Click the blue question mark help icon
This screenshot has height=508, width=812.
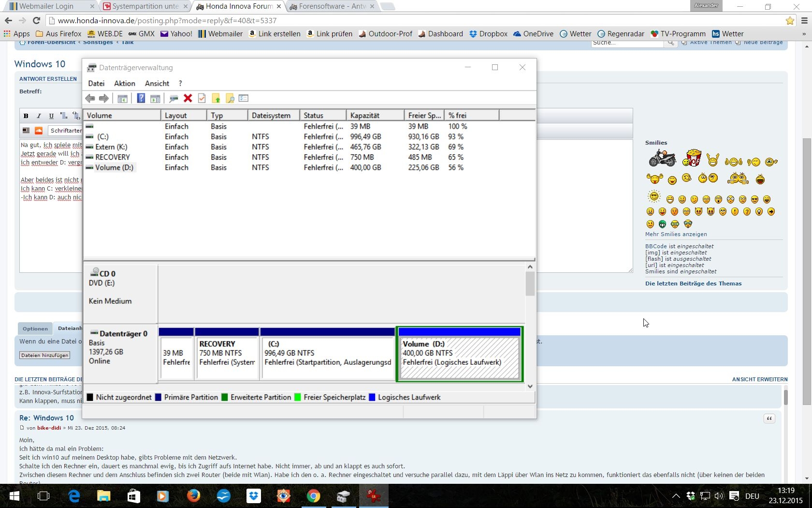tap(141, 98)
